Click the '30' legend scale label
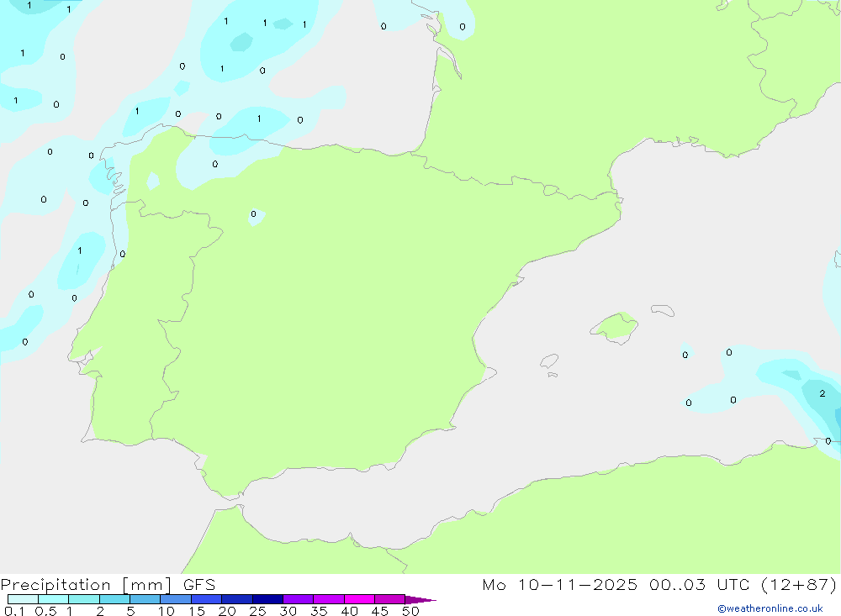 tap(288, 611)
